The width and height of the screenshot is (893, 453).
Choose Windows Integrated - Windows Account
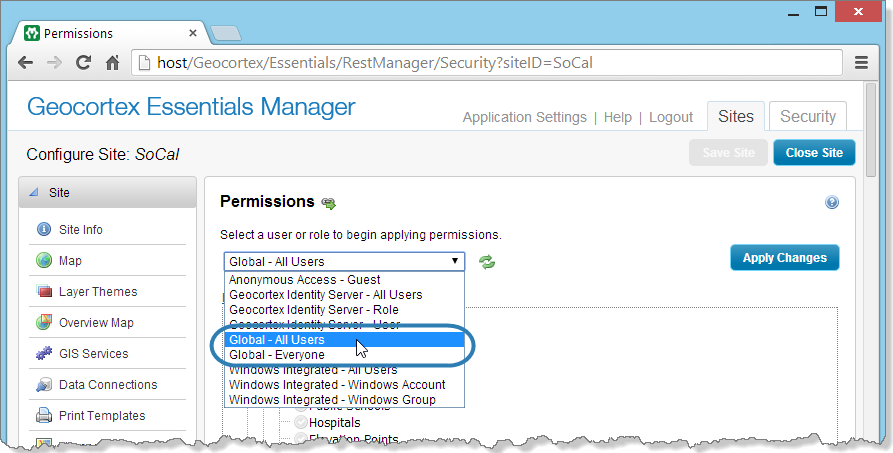click(344, 385)
